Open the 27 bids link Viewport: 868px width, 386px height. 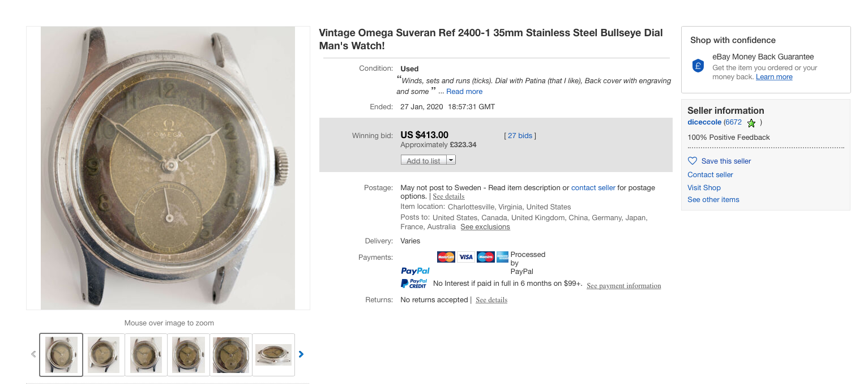click(520, 136)
